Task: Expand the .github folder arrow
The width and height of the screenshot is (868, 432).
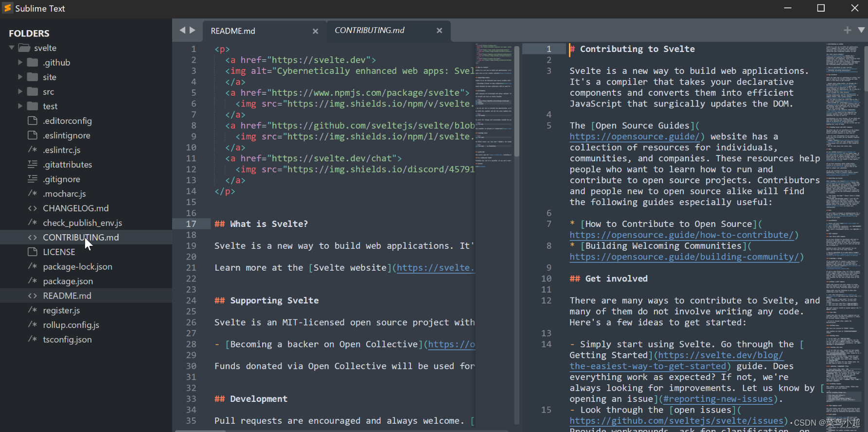Action: click(20, 62)
